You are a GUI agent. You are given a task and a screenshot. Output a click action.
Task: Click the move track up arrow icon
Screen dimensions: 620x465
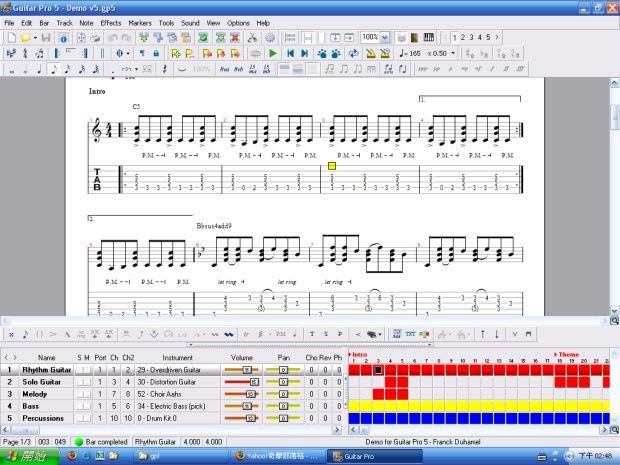482,334
